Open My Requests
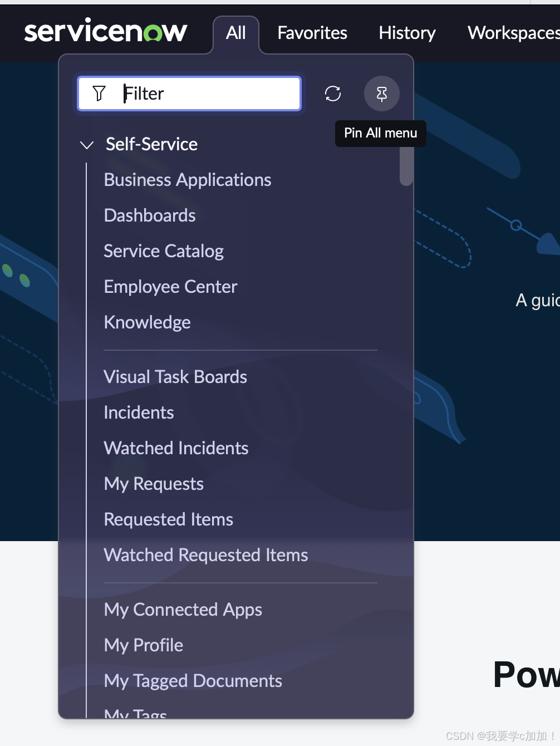Screen dimensions: 560x746 coord(154,484)
